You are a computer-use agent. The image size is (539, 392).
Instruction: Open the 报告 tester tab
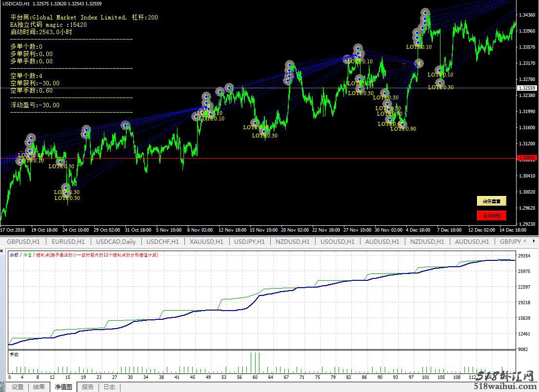(x=88, y=387)
